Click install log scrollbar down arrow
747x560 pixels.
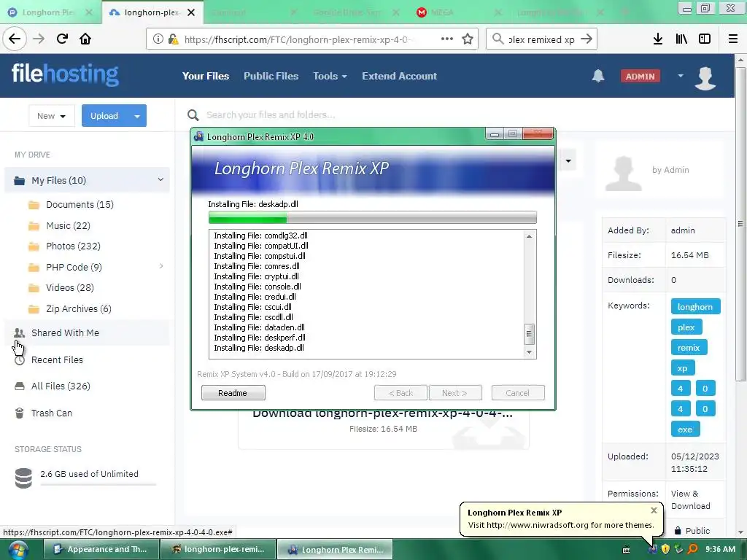coord(529,352)
